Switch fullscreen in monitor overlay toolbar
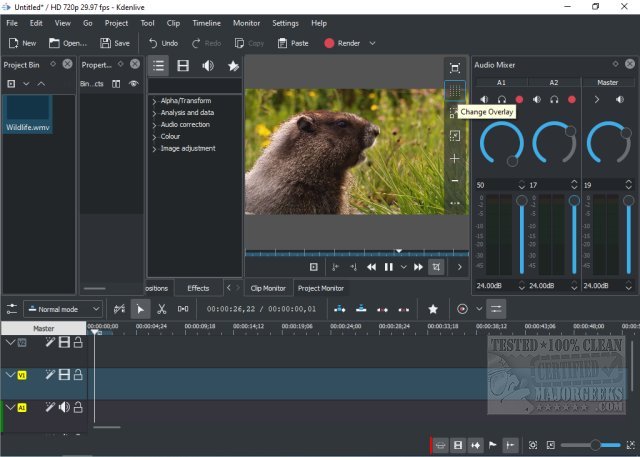640x457 pixels. 455,68
